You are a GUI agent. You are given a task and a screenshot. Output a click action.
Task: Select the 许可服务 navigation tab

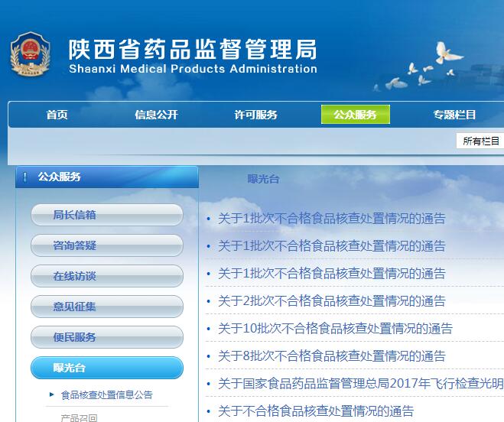click(x=255, y=115)
